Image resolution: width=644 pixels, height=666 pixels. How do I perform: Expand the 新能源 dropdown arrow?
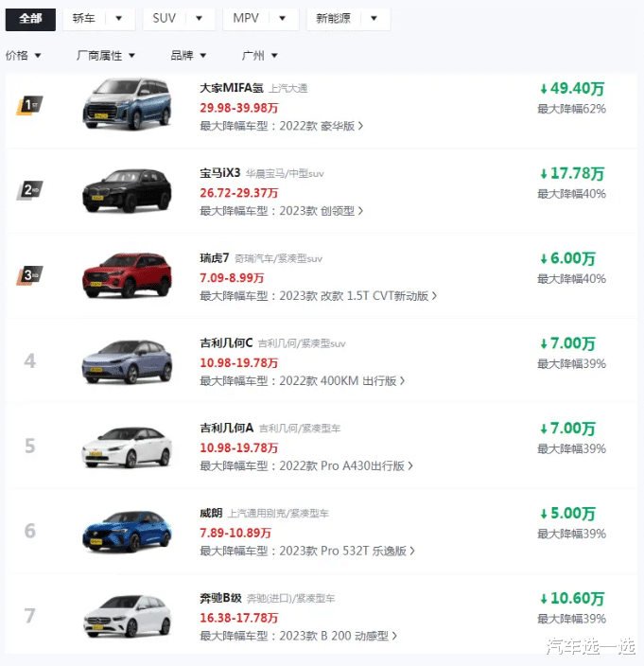374,18
